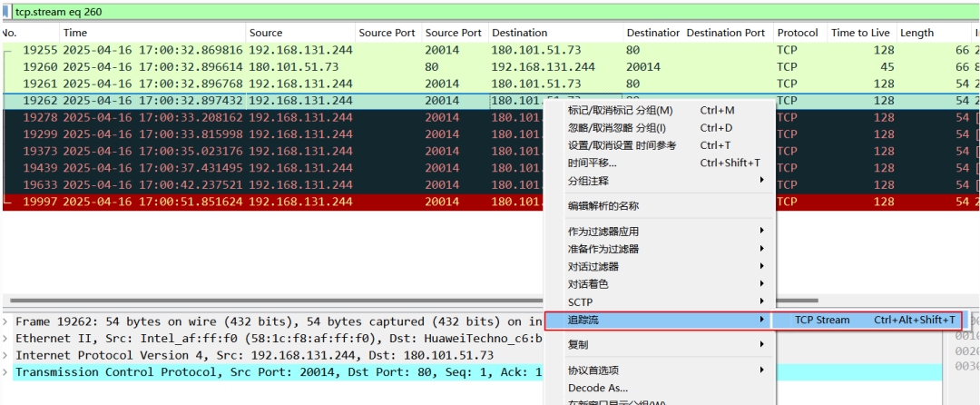Choose 设置/取消设置 时间参考 menu entry
The height and width of the screenshot is (405, 980).
(659, 145)
